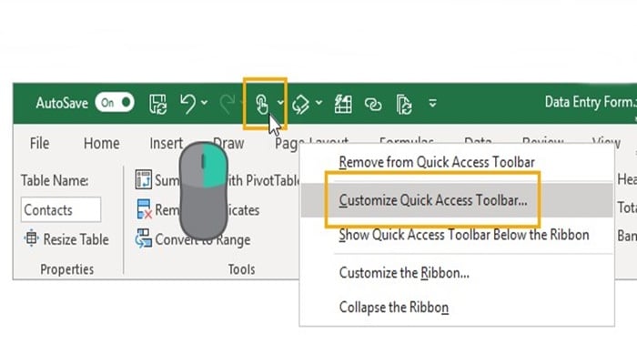
Task: Switch to the Insert tab
Action: (167, 144)
